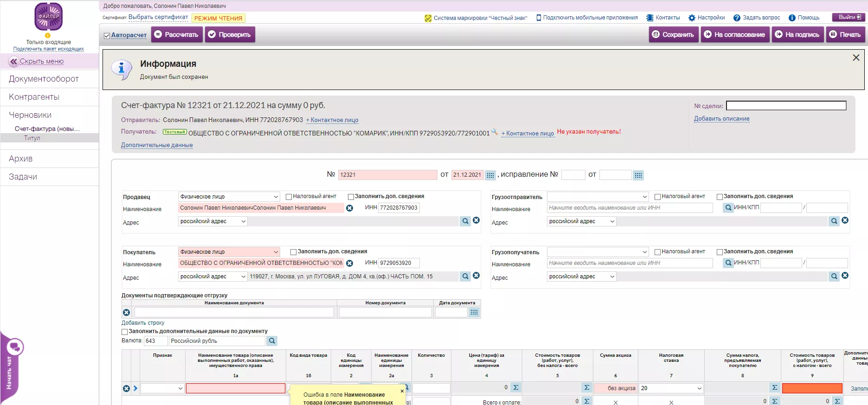This screenshot has height=405, width=868.
Task: Open Признак dropdown in goods row
Action: (x=162, y=388)
